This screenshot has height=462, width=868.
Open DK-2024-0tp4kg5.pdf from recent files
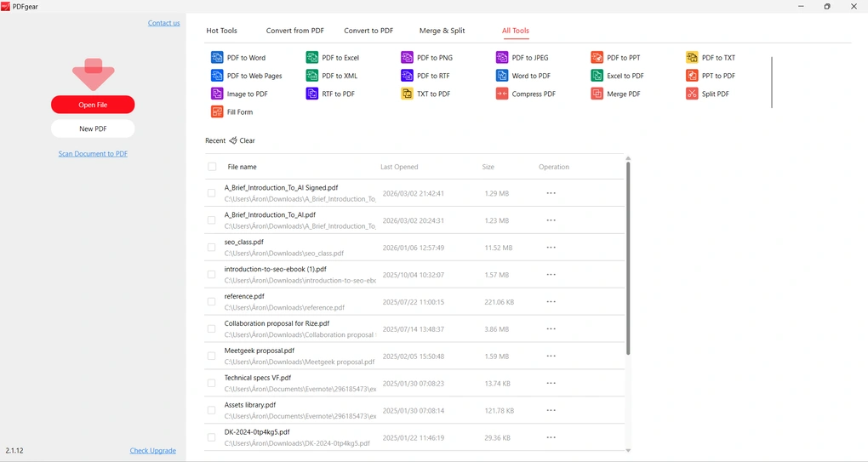257,432
